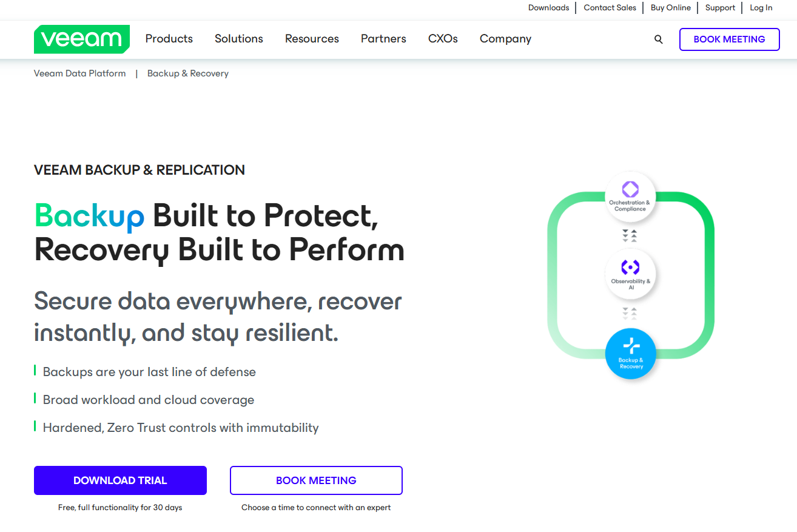
Task: Click 'Choose a time to connect with an expert'
Action: point(316,507)
